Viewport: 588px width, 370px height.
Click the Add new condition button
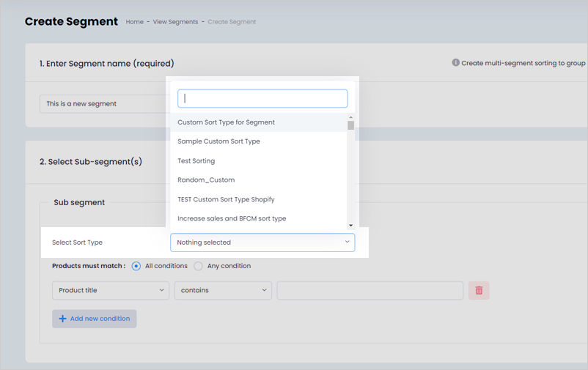click(x=95, y=319)
